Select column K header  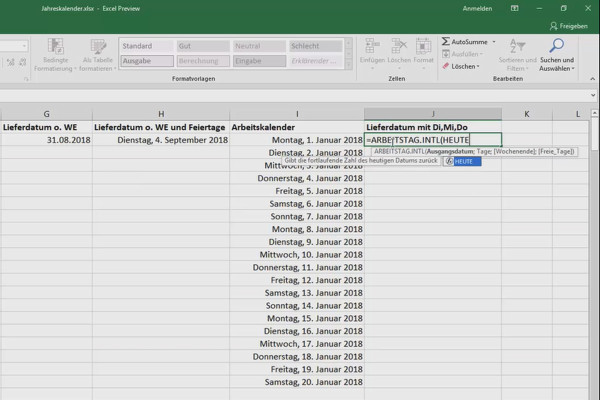[527, 114]
